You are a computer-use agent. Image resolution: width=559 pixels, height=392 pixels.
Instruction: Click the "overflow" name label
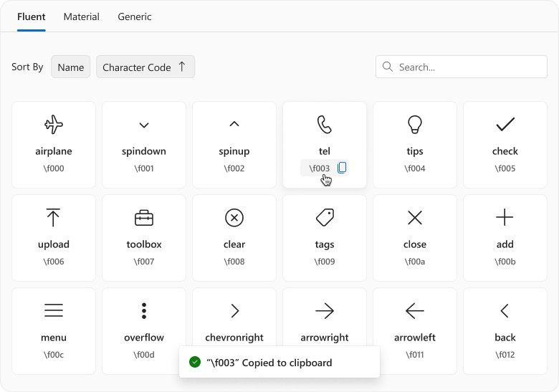[144, 338]
